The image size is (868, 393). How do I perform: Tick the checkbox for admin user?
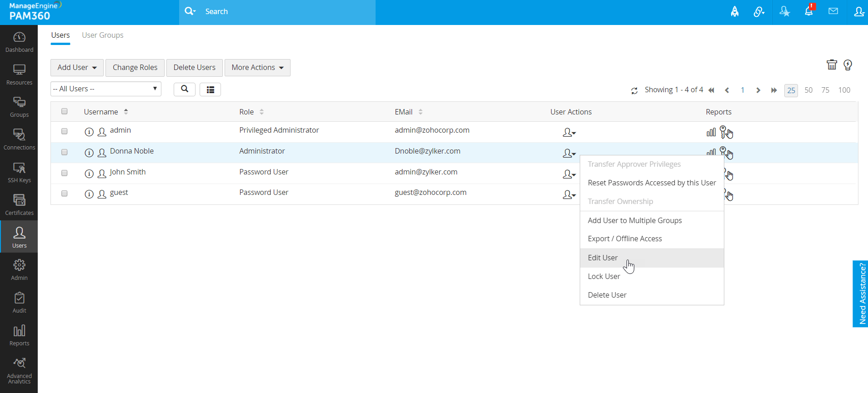click(65, 131)
